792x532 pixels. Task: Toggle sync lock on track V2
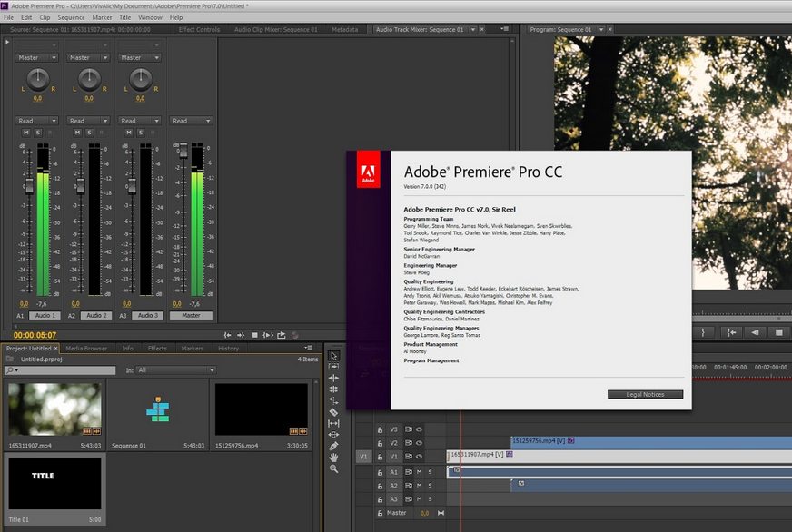click(409, 443)
